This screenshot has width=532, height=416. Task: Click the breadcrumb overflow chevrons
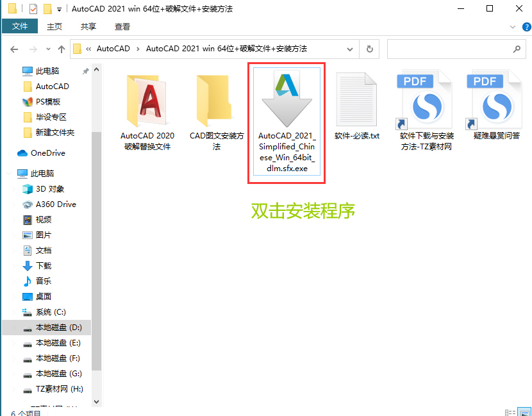[88, 49]
